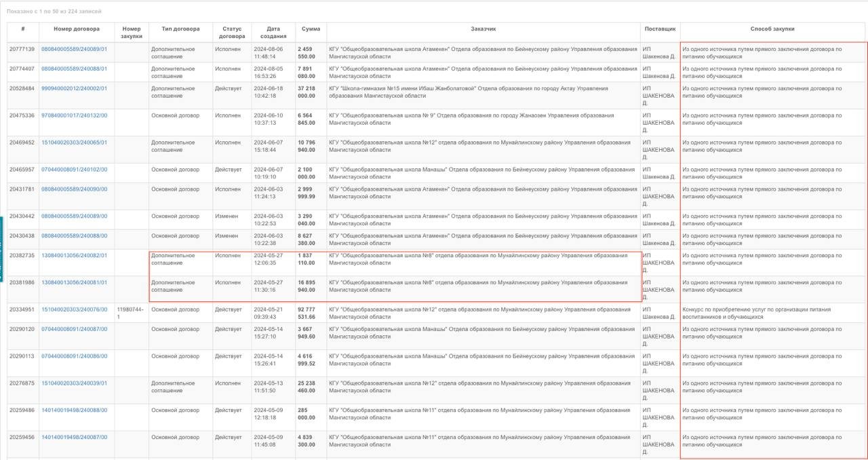Open contract link 080840005589/240088/01

[x=74, y=69]
